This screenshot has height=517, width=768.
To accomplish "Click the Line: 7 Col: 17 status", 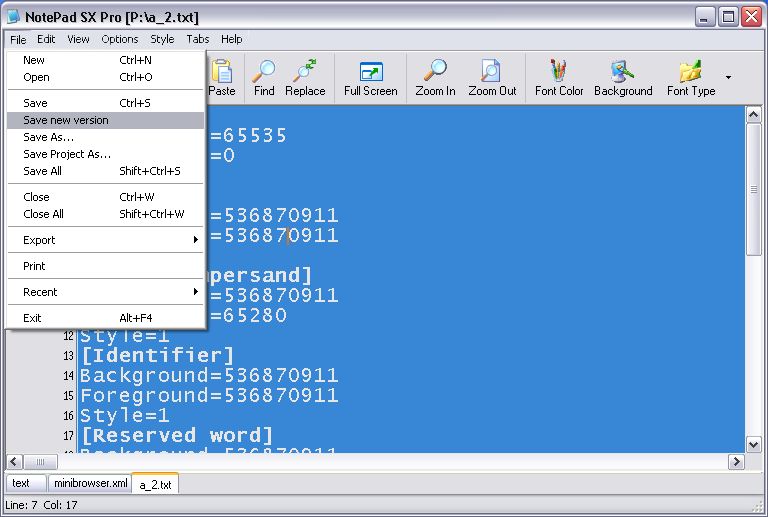I will [41, 505].
